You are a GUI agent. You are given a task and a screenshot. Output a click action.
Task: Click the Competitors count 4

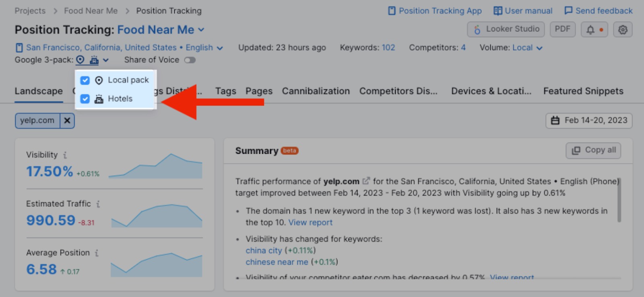(463, 47)
